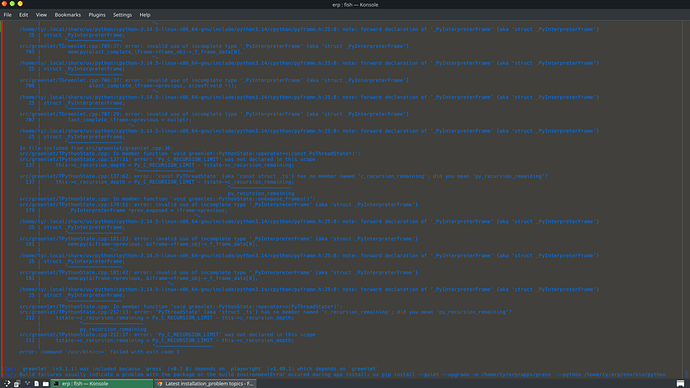Switch to Chrome 'Latest installation_problem topics' taskbar entry
Screen dimensions: 690x388
tap(205, 384)
